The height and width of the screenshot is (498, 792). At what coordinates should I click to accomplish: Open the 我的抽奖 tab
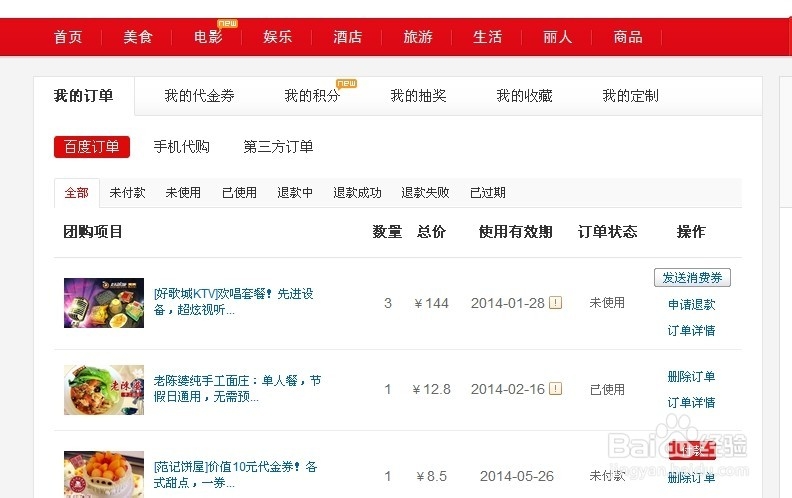point(418,96)
